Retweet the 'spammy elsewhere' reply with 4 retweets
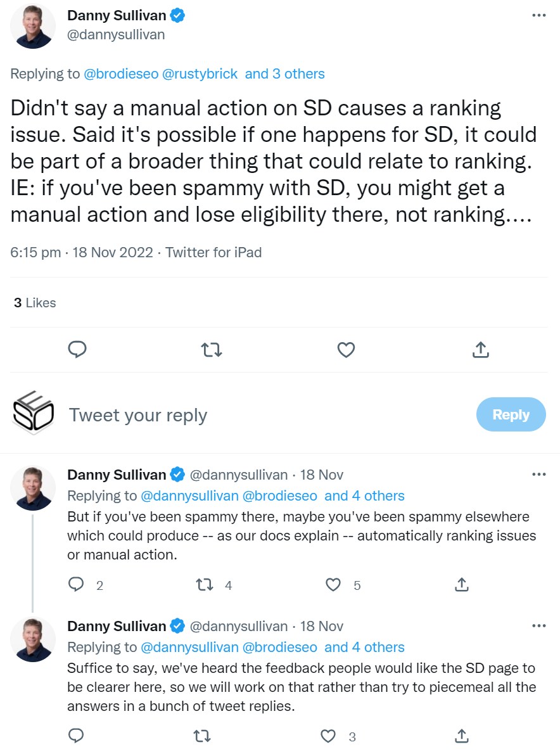Screen dimensions: 560x754 205,585
